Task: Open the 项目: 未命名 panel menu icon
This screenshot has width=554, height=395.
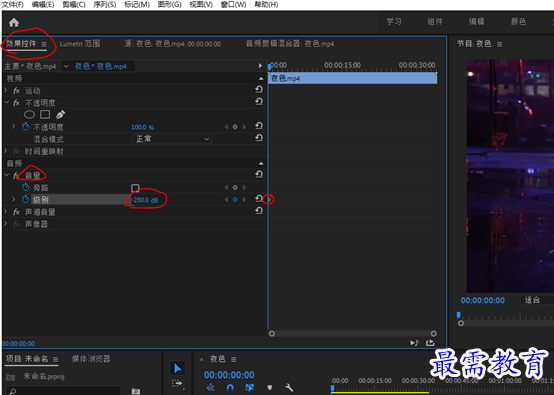Action: click(x=55, y=359)
